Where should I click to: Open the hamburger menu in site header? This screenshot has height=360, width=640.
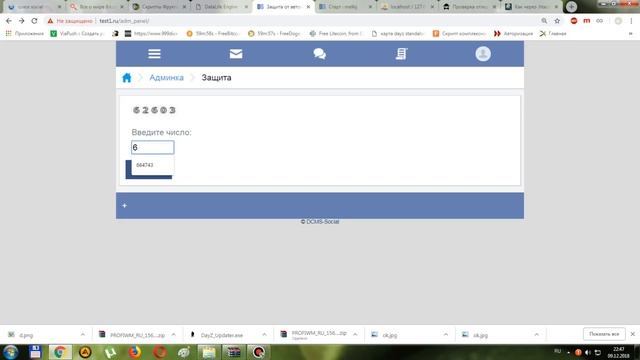point(154,54)
